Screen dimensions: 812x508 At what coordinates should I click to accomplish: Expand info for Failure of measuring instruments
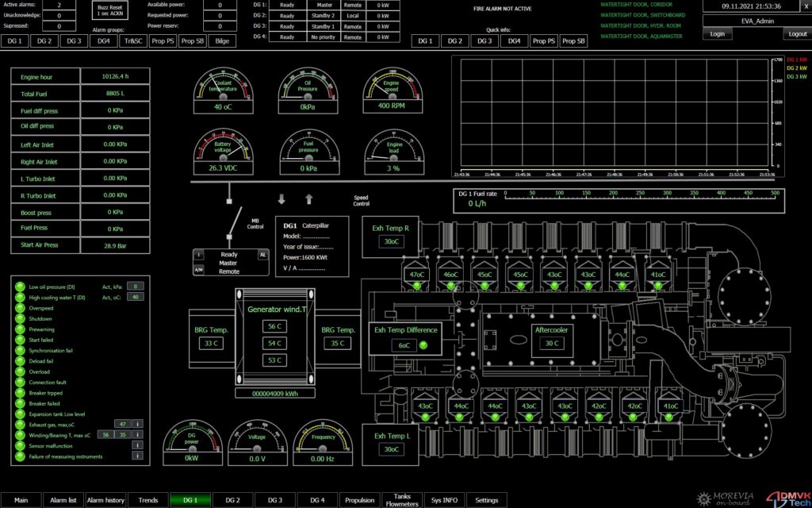coord(137,456)
